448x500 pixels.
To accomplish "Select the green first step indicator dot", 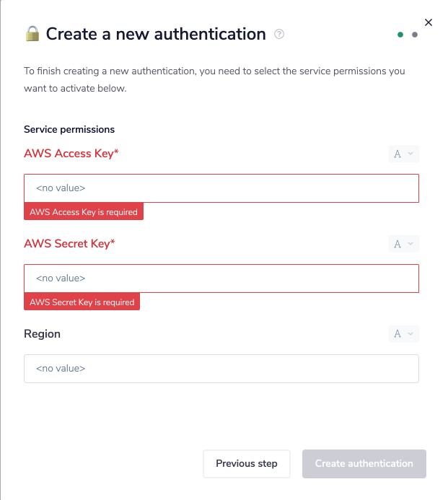I will click(400, 35).
